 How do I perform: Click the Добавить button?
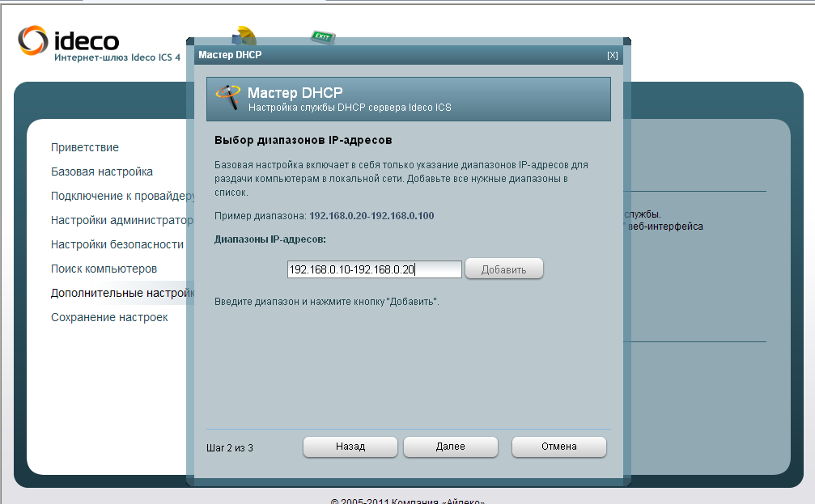(503, 269)
